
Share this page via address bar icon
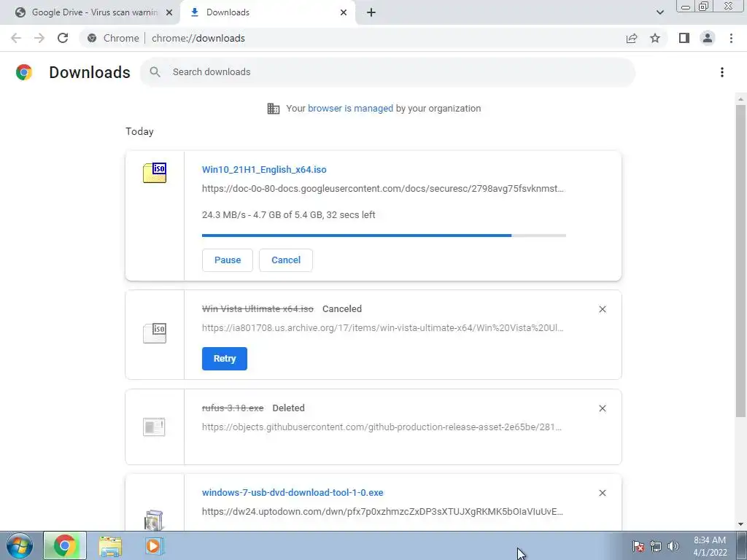[x=632, y=38]
